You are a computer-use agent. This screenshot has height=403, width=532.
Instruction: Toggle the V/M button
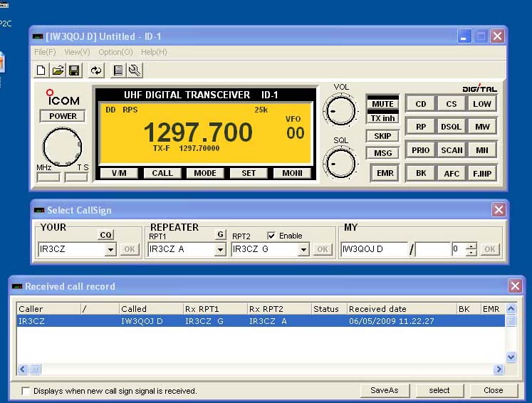pos(119,173)
